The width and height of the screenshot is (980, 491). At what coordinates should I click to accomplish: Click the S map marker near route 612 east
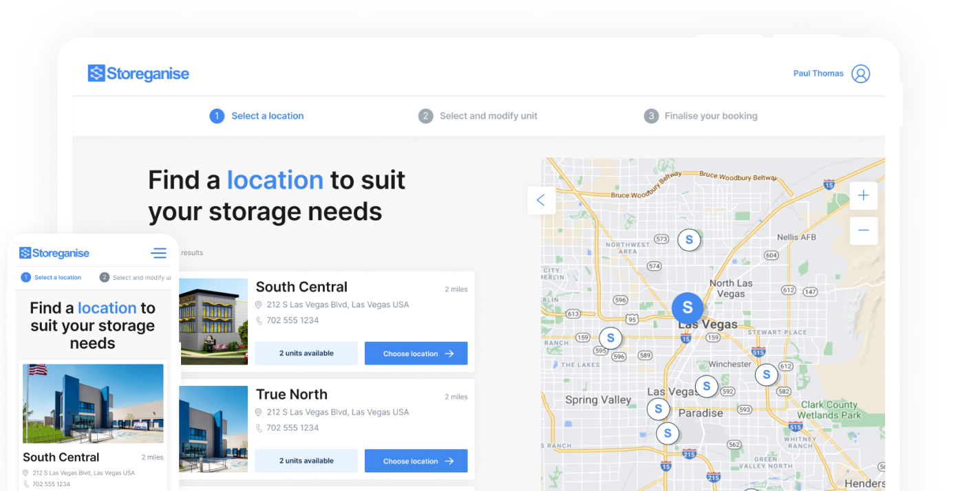tap(766, 375)
